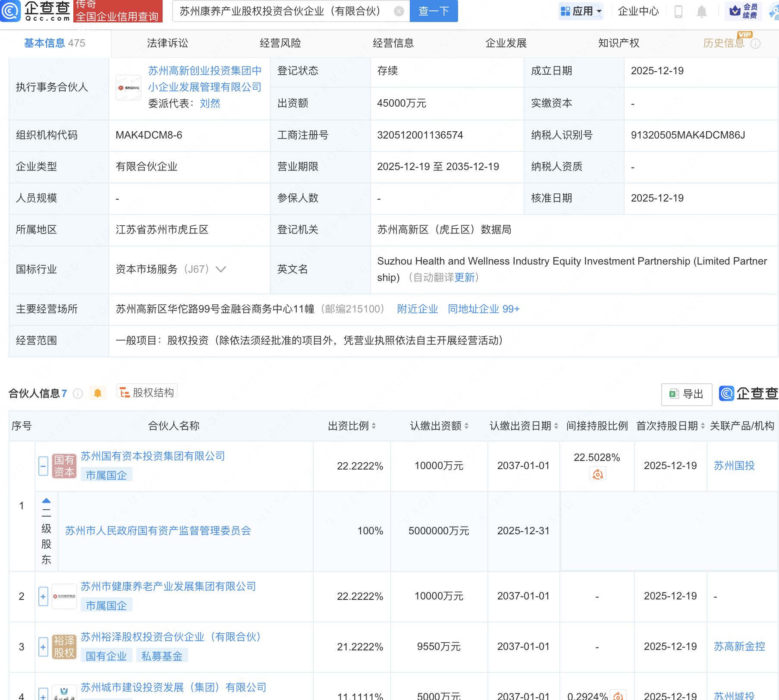Open the 股权结构 equity structure view
The height and width of the screenshot is (700, 779).
147,392
